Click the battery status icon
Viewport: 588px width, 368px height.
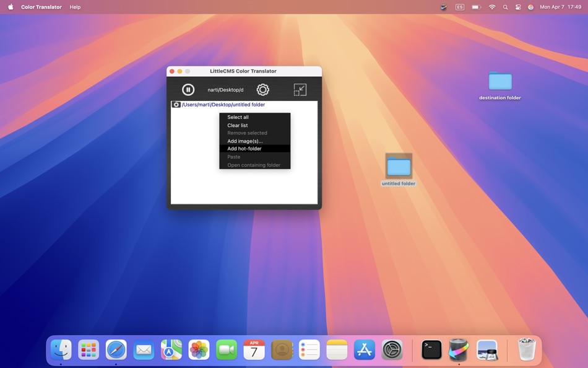point(476,7)
